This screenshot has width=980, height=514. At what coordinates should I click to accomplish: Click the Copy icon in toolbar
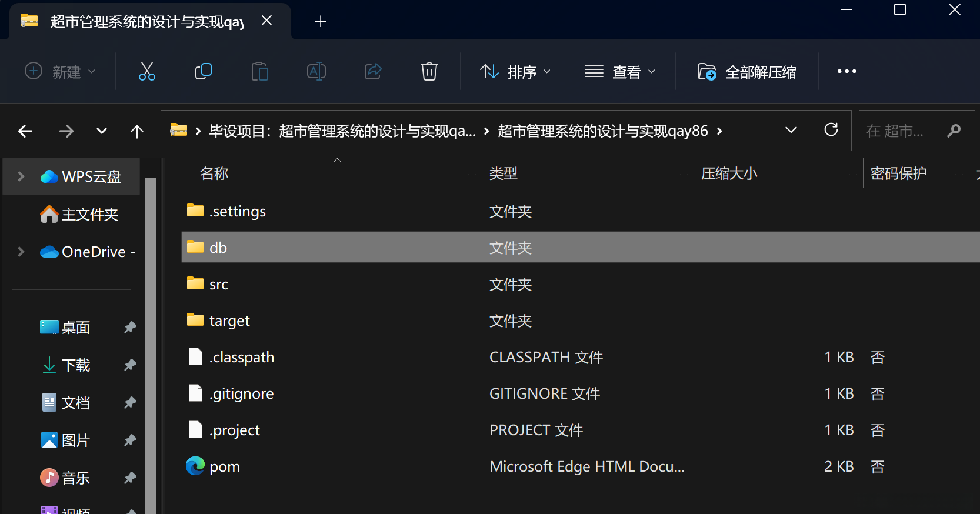203,72
